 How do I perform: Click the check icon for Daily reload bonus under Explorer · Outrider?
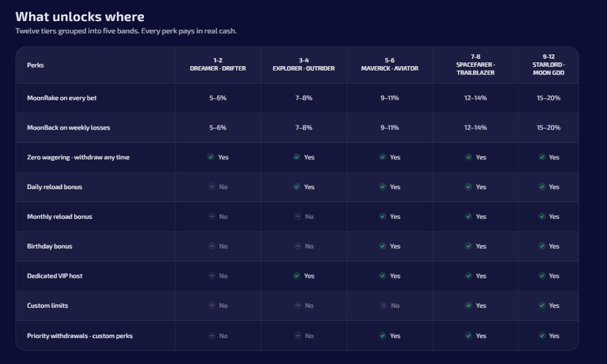pos(296,187)
